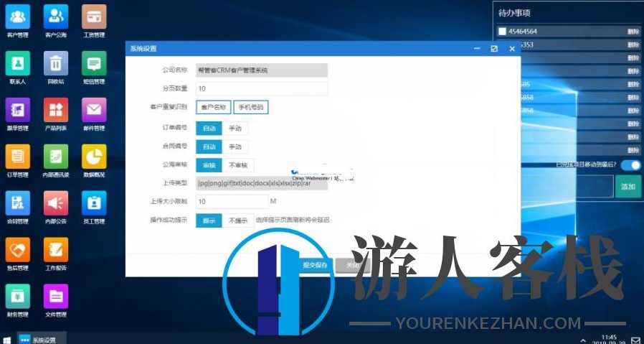Open the 内部公告 megaphone icon

(x=56, y=203)
